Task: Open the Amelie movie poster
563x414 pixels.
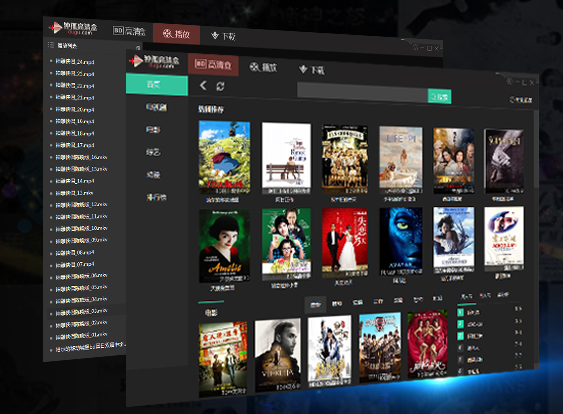Action: click(224, 246)
